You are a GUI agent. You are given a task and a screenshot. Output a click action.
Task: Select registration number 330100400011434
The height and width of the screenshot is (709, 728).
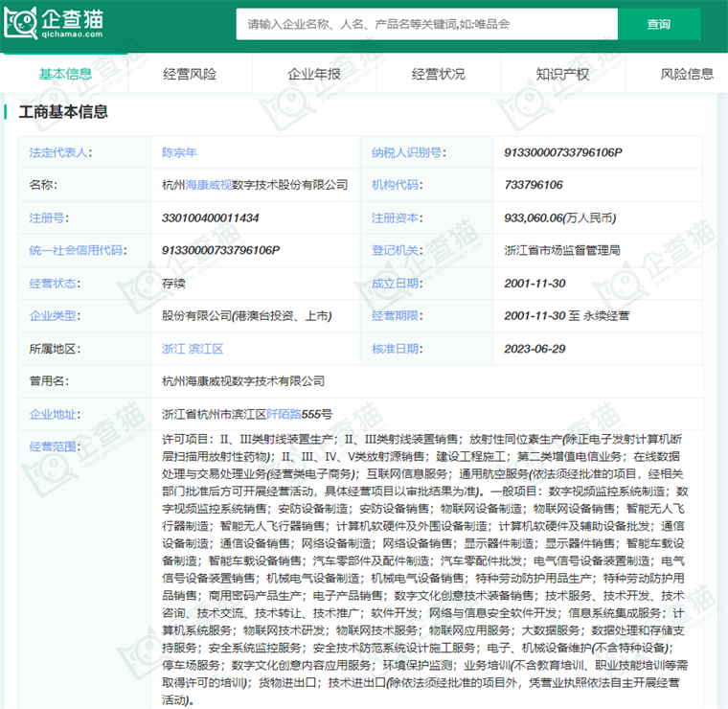tap(211, 218)
